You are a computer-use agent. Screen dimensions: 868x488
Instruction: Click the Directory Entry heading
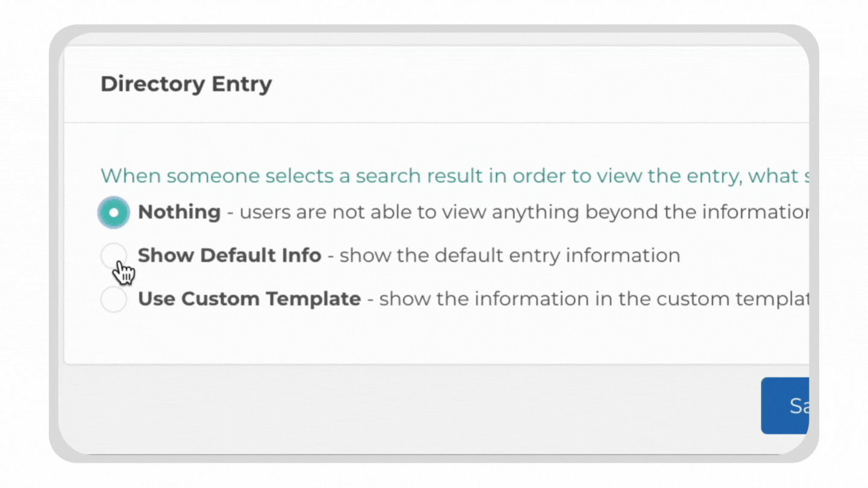coord(186,84)
